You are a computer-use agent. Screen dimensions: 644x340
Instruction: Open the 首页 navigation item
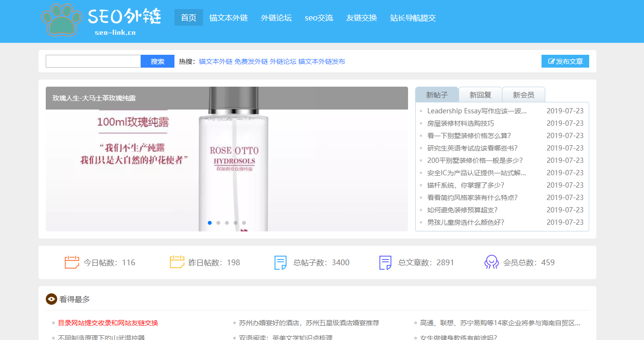(189, 18)
